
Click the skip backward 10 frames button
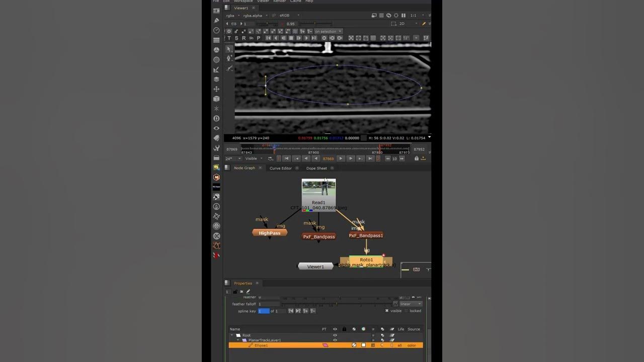tap(388, 158)
